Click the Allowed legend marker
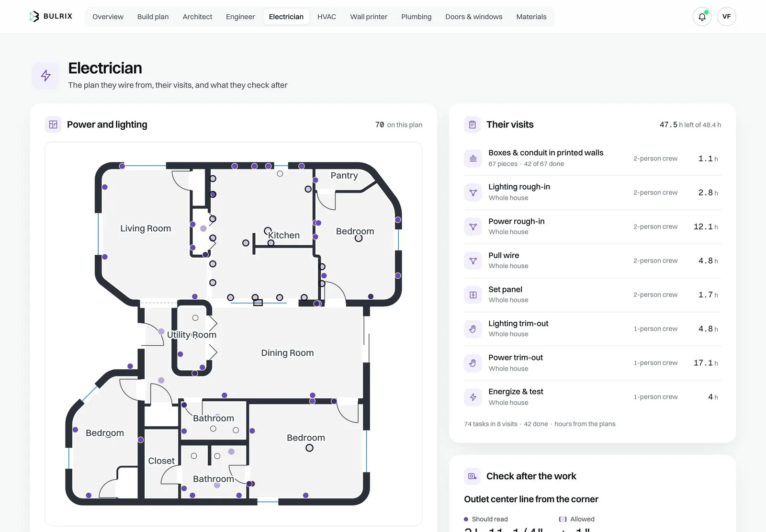The image size is (766, 532). pos(563,519)
